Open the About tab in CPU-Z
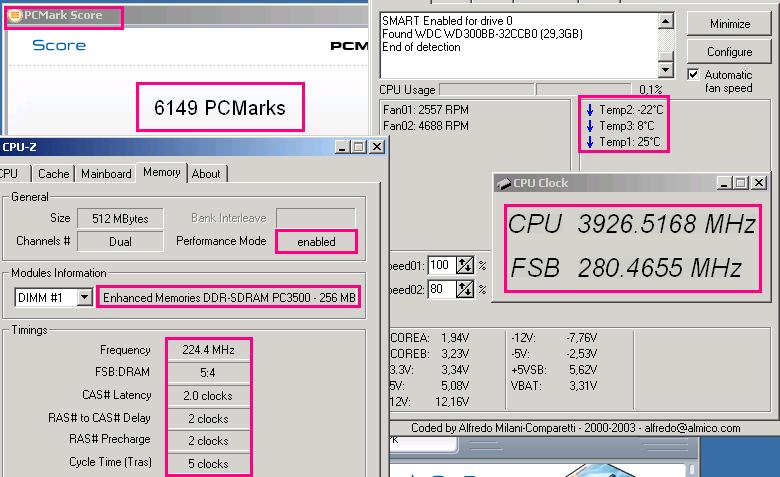Viewport: 780px width, 477px height. [x=206, y=174]
